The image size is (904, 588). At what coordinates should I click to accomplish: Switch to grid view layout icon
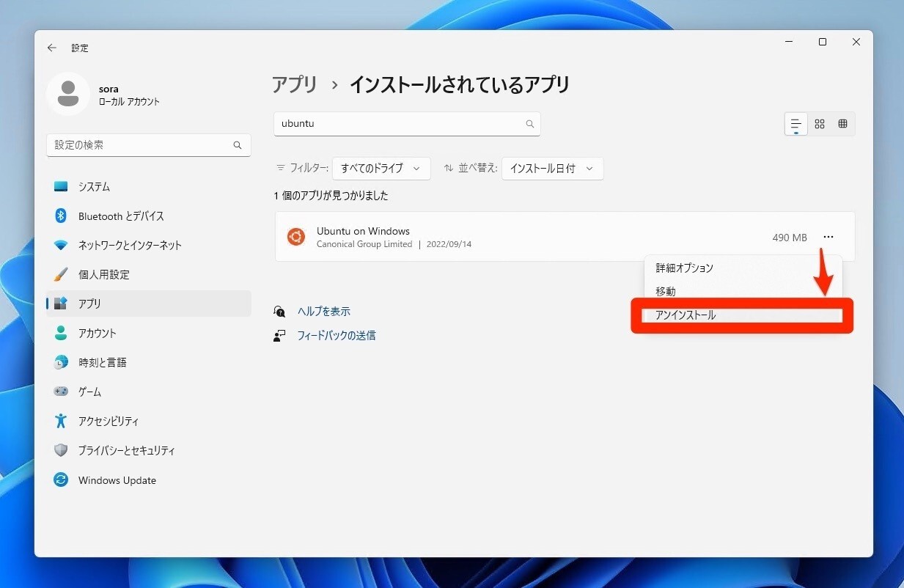click(x=820, y=124)
